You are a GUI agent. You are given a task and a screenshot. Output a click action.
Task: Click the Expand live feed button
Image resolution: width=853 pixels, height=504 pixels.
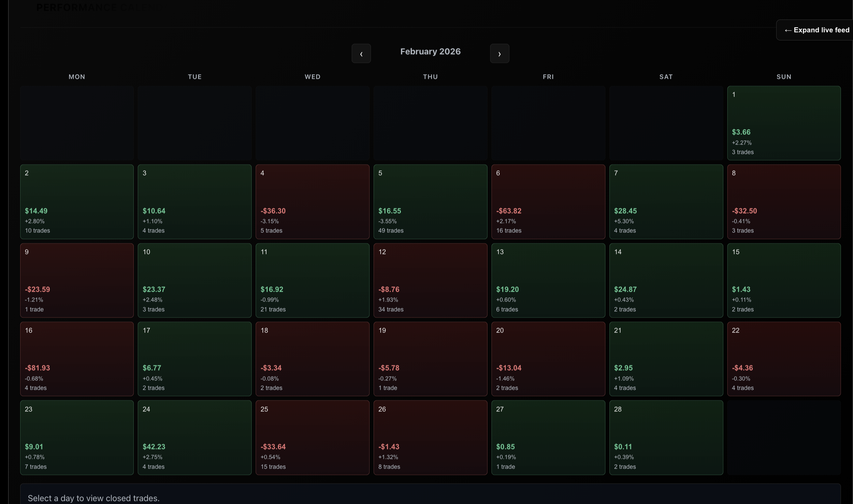[x=816, y=30]
